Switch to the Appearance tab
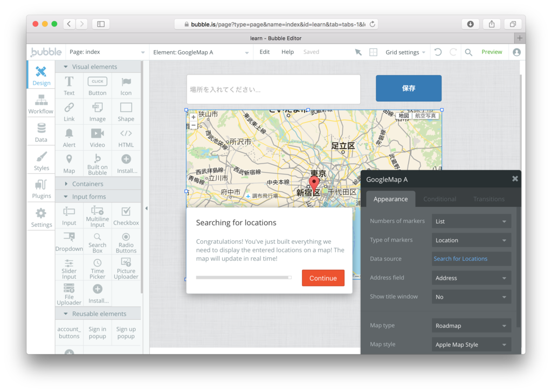Screen dimensions: 552x392 [390, 199]
